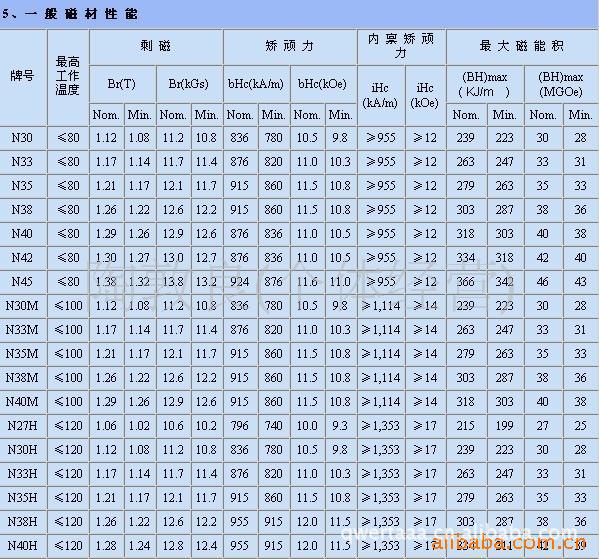Image resolution: width=599 pixels, height=559 pixels.
Task: Click the ≤100 cell in N30M row
Action: 68,306
